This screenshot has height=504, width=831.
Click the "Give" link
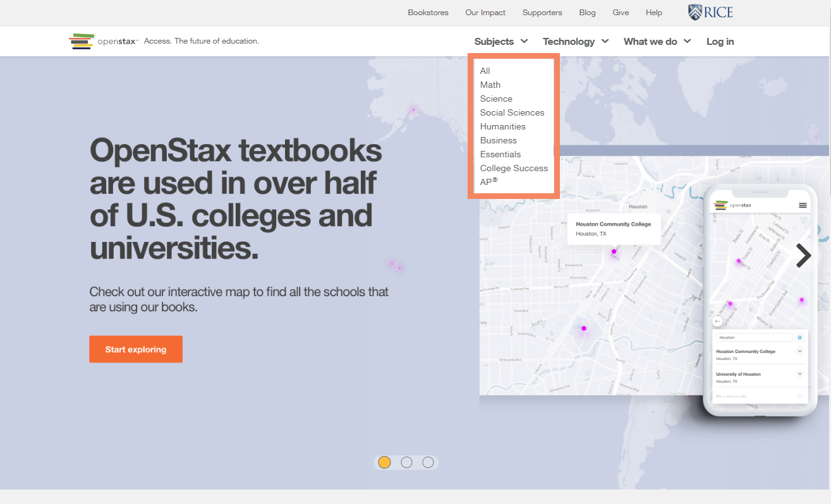pyautogui.click(x=620, y=12)
